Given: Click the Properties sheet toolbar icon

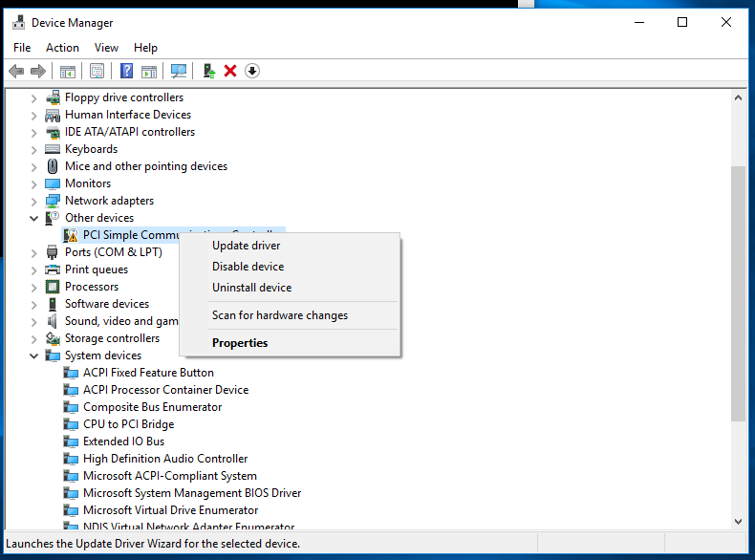Looking at the screenshot, I should pyautogui.click(x=97, y=71).
